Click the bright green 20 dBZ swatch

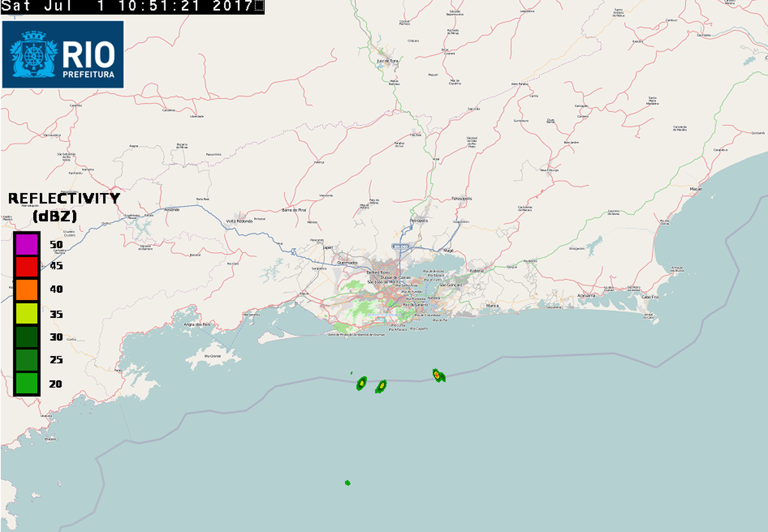click(x=26, y=383)
